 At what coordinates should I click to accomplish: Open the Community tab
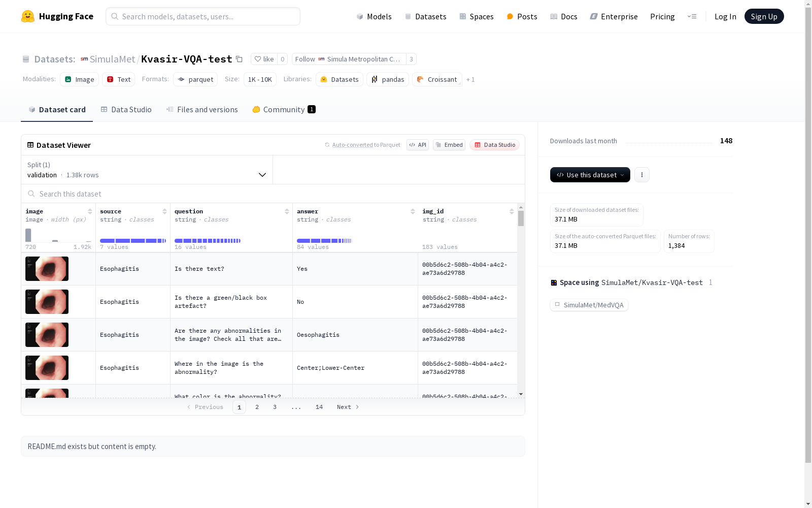tap(284, 109)
